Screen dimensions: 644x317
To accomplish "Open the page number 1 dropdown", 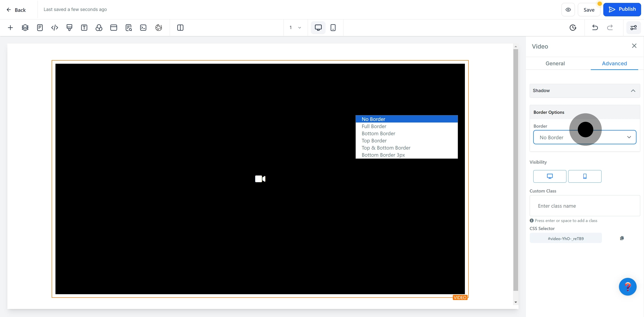I will [x=295, y=27].
